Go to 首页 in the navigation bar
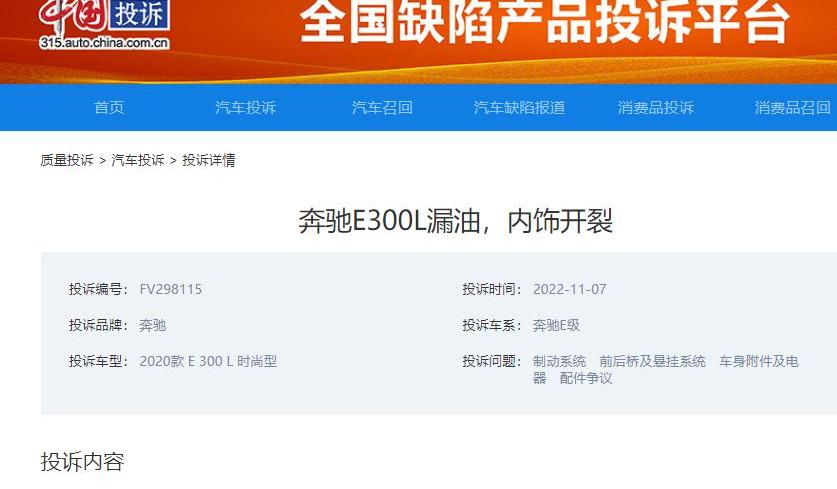Image resolution: width=837 pixels, height=489 pixels. pyautogui.click(x=109, y=108)
